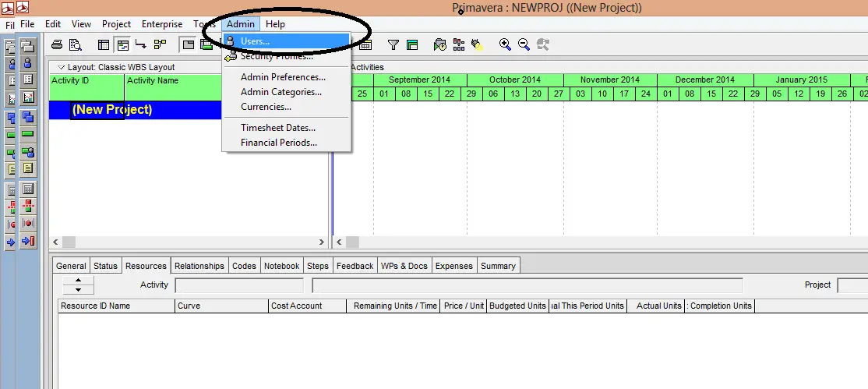Click the Trace Logic toolbar icon
Viewport: 868px width, 389px height.
pos(141,45)
